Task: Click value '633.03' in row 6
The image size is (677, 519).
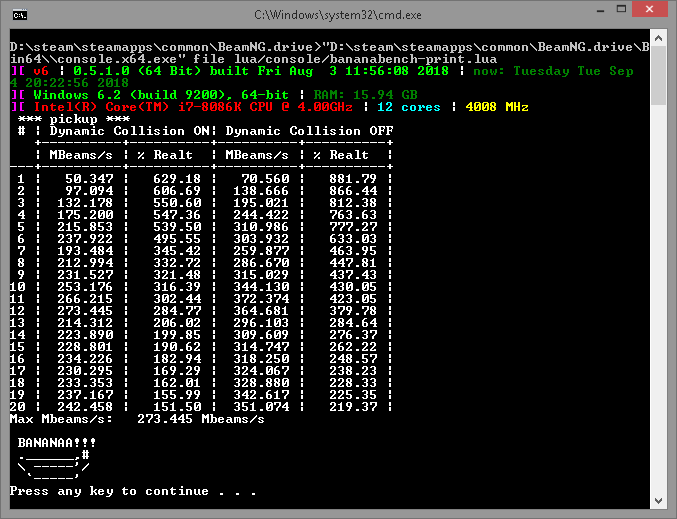Action: [353, 239]
